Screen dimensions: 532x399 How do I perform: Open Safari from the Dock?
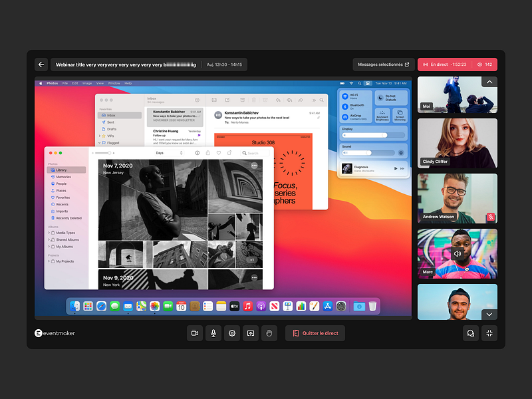[101, 307]
